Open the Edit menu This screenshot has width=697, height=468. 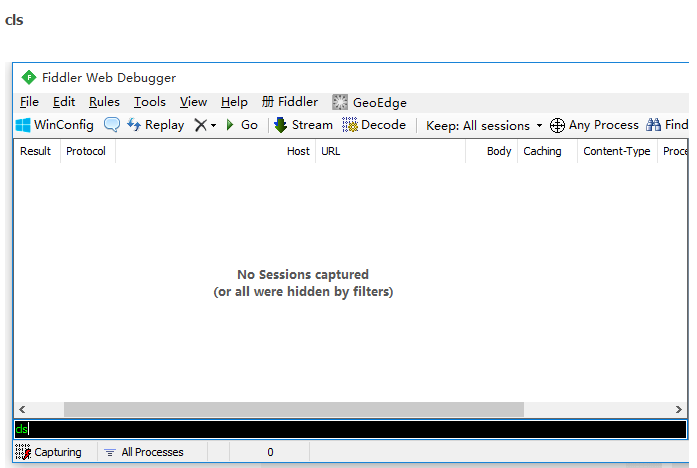pyautogui.click(x=64, y=102)
